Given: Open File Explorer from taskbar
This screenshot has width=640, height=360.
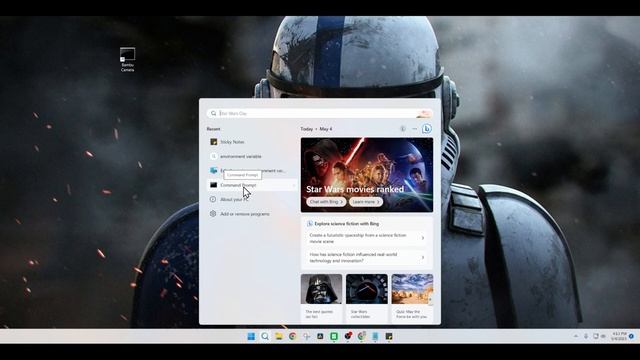Looking at the screenshot, I should 279,336.
